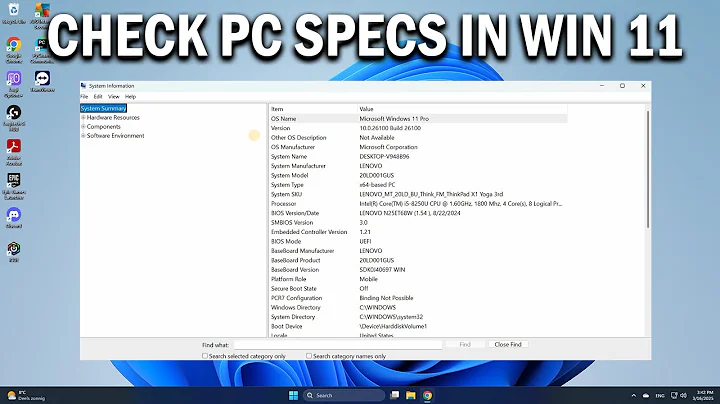This screenshot has height=404, width=720.
Task: Open the taskbar clock and date
Action: pos(704,395)
